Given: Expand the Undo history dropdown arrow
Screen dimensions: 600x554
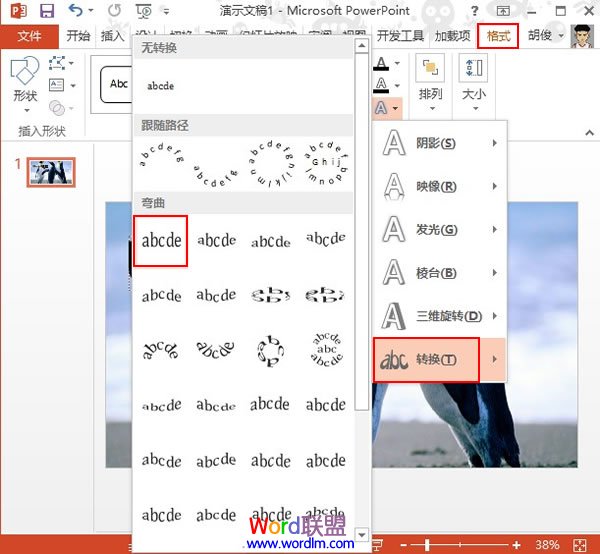Looking at the screenshot, I should tap(91, 10).
